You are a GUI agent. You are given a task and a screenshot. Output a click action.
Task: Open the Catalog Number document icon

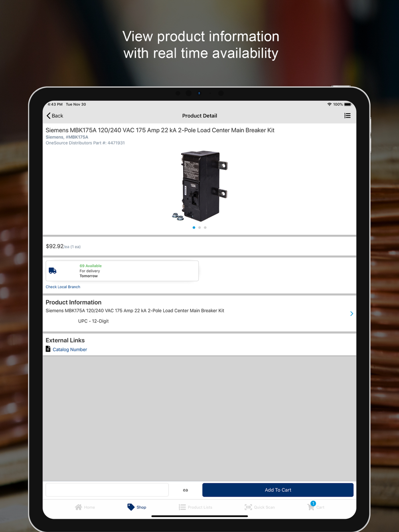48,349
